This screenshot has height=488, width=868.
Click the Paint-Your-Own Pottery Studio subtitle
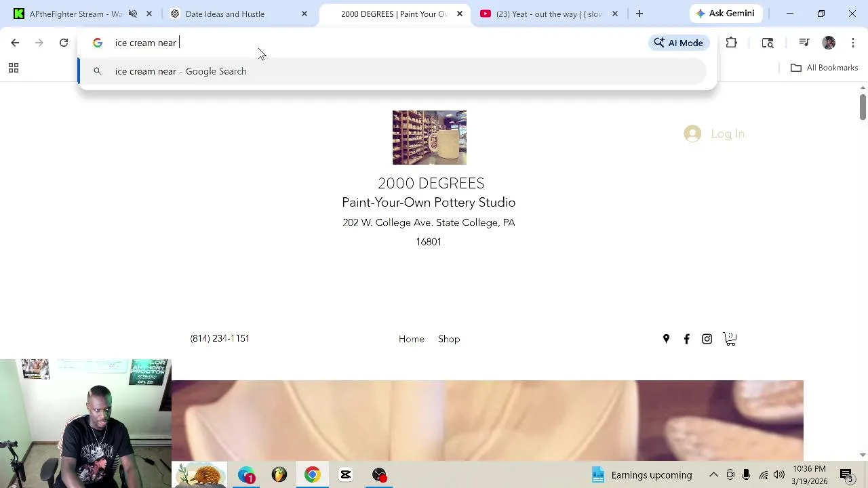pos(429,202)
